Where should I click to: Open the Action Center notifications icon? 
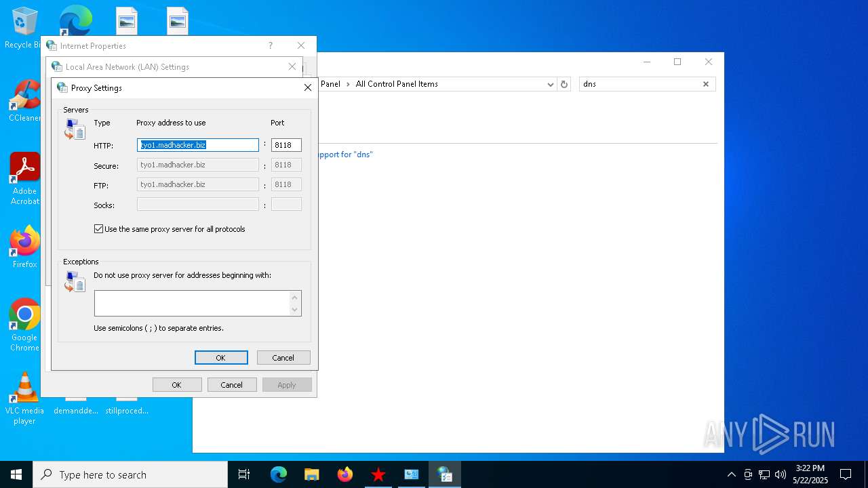point(846,474)
